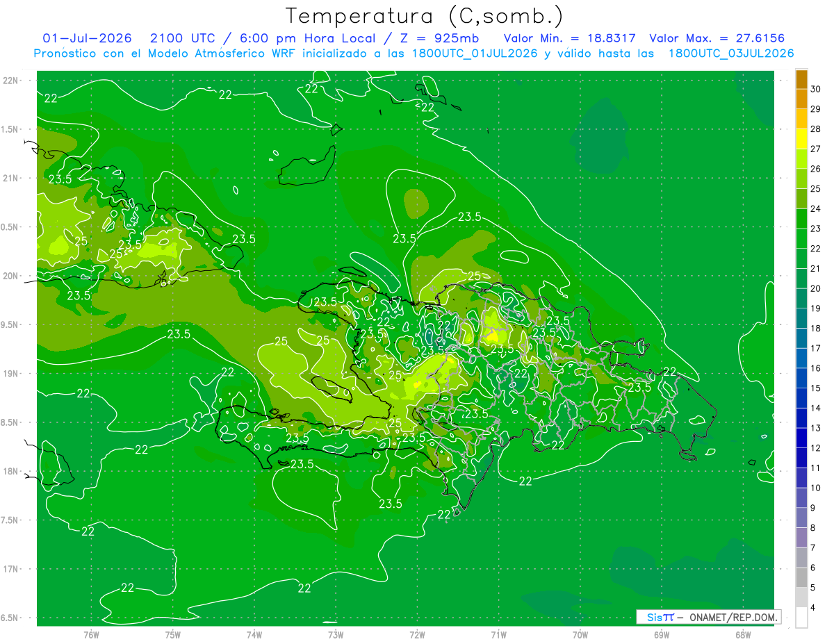This screenshot has width=834, height=644.
Task: Click the 'Temperatura (C,somb.)' map title
Action: coord(424,16)
